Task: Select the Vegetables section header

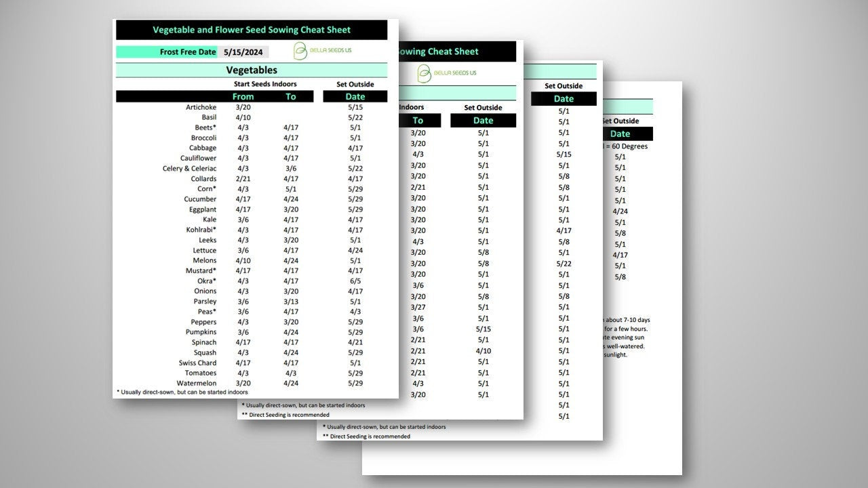Action: 252,70
